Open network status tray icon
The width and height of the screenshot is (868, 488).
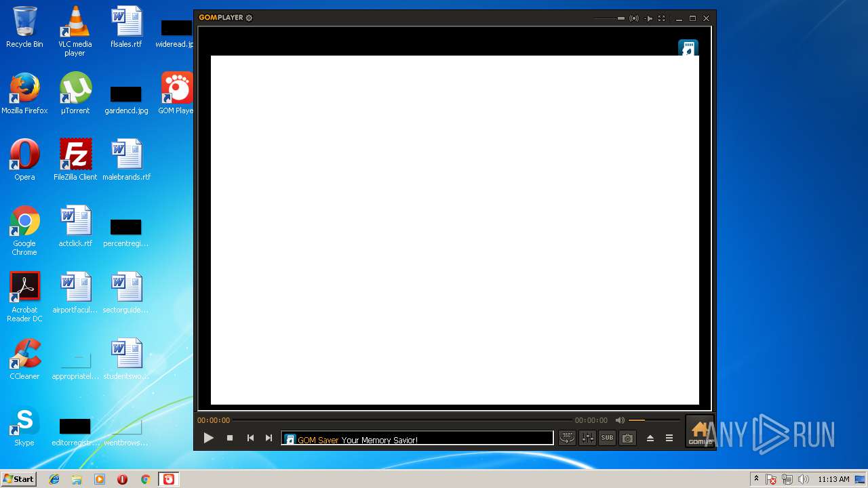787,479
